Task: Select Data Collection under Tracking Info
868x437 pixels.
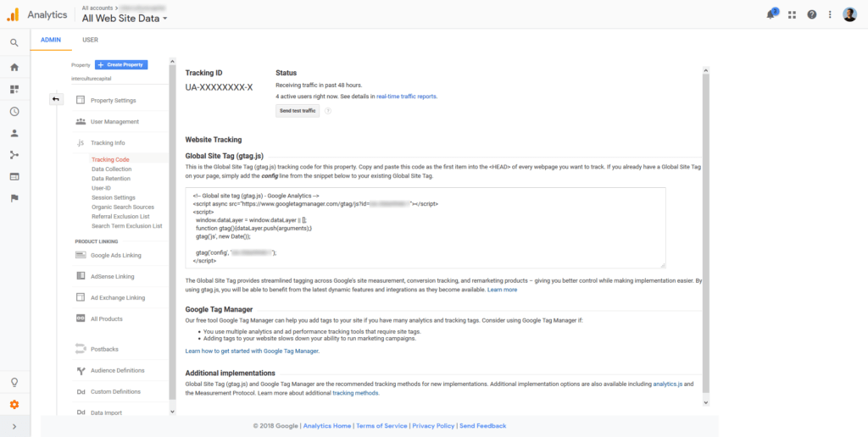Action: tap(111, 169)
